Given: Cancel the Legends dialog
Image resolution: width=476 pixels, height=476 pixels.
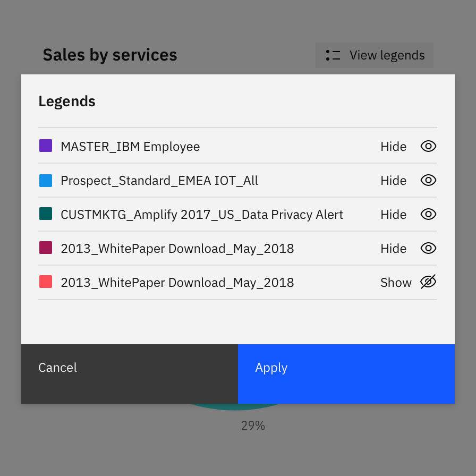Looking at the screenshot, I should [130, 373].
